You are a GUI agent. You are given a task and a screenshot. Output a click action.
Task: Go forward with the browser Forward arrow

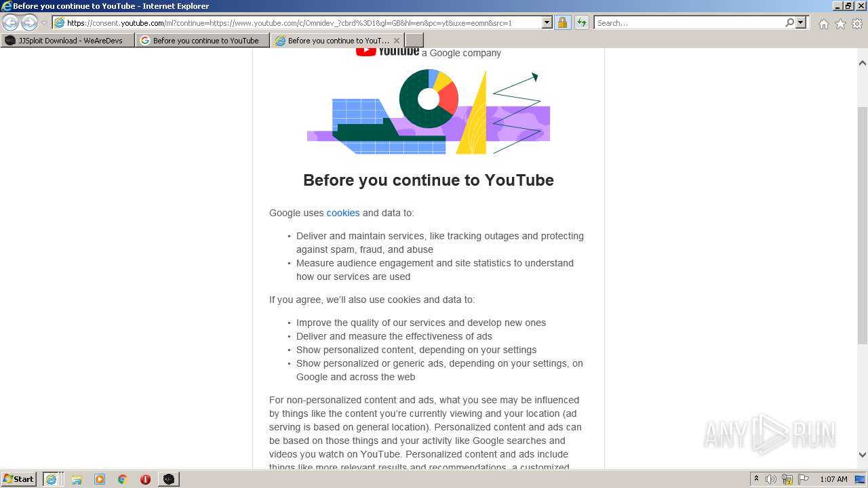[29, 22]
